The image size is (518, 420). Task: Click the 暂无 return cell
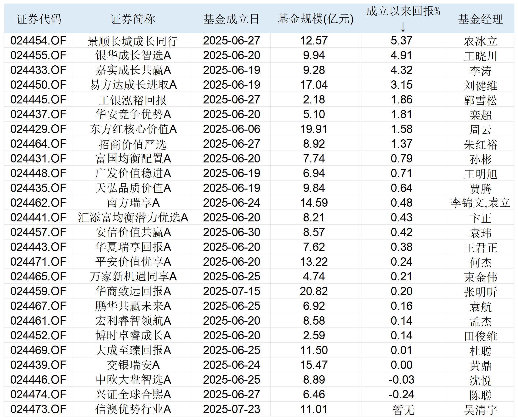click(403, 410)
